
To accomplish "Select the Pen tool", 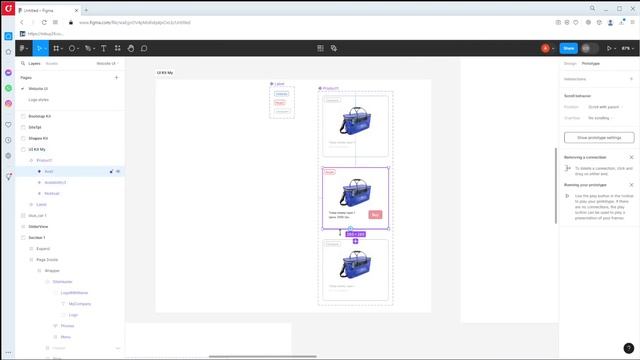I will 88,48.
